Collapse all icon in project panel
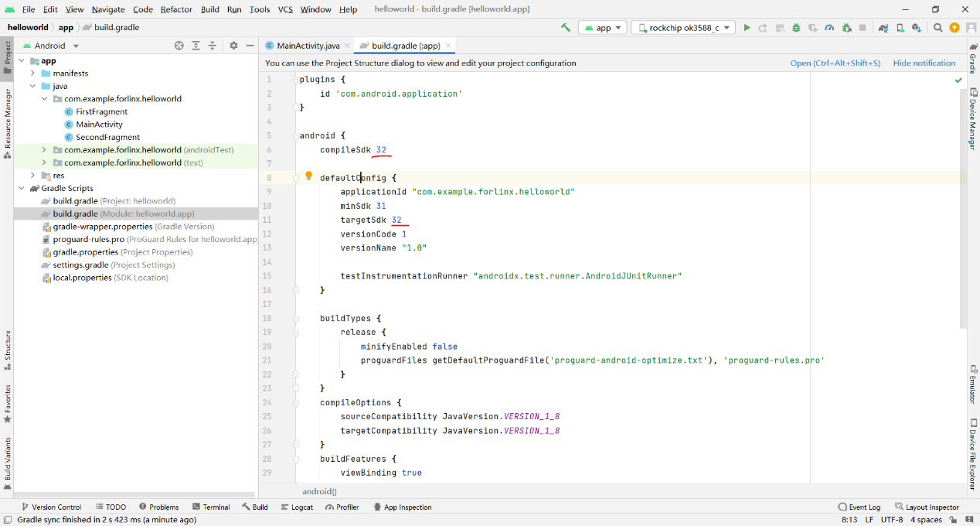The width and height of the screenshot is (980, 526). [213, 46]
